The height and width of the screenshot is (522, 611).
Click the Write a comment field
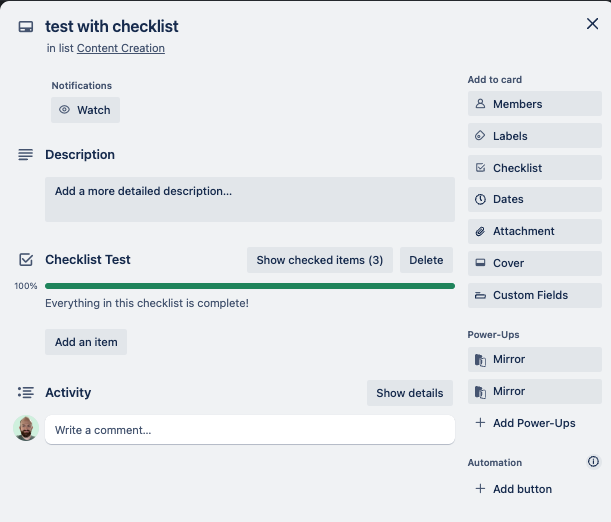pyautogui.click(x=250, y=430)
